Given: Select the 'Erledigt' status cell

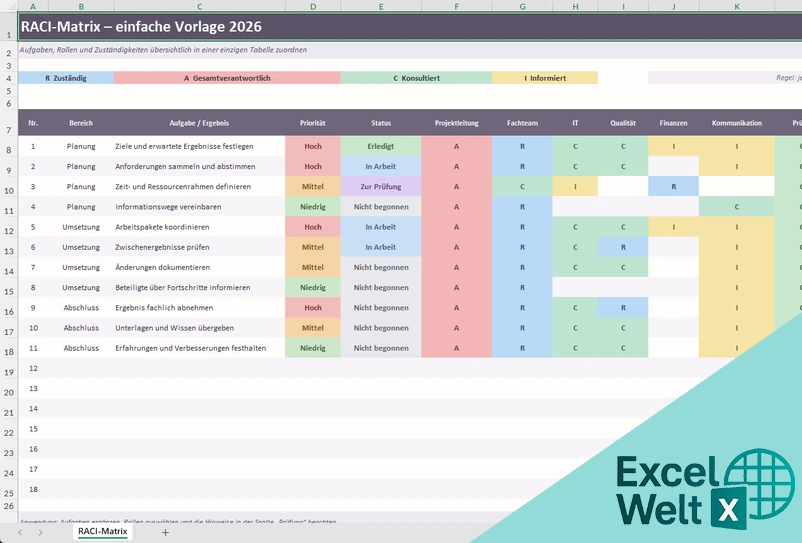Looking at the screenshot, I should pos(381,146).
